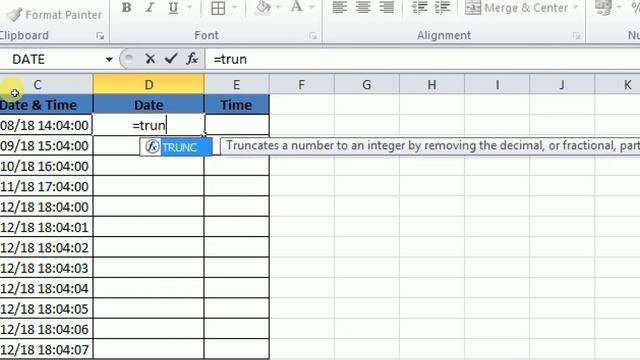Increase the indent
This screenshot has height=360, width=640.
(442, 7)
